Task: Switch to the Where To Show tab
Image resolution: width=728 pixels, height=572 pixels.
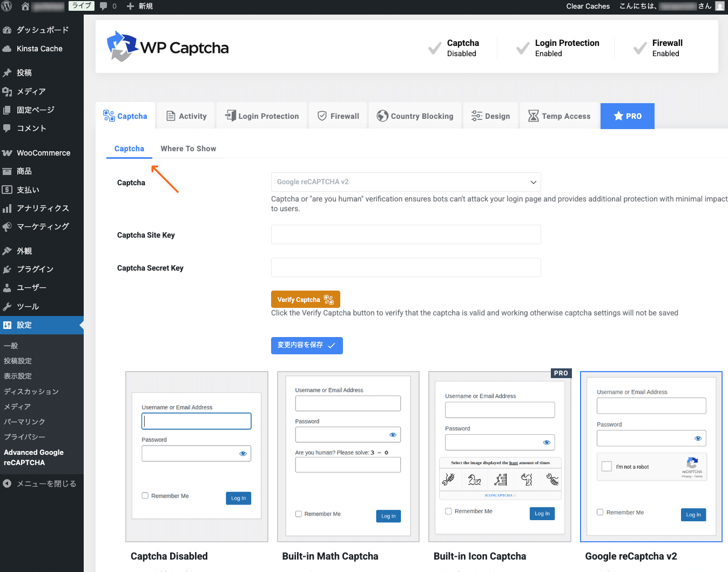Action: tap(188, 149)
